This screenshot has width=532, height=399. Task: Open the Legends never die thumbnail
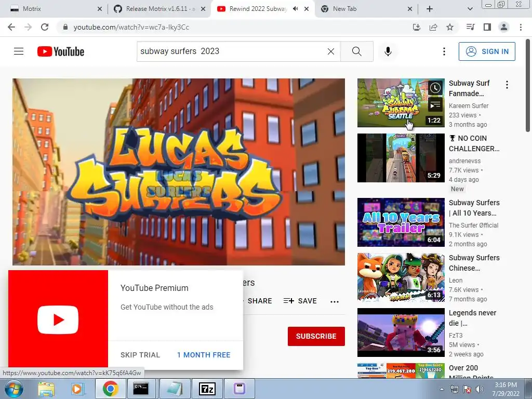(401, 332)
